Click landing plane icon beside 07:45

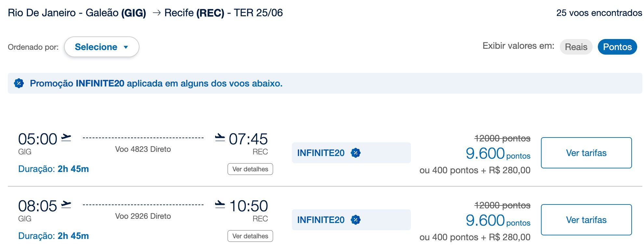[x=220, y=138]
